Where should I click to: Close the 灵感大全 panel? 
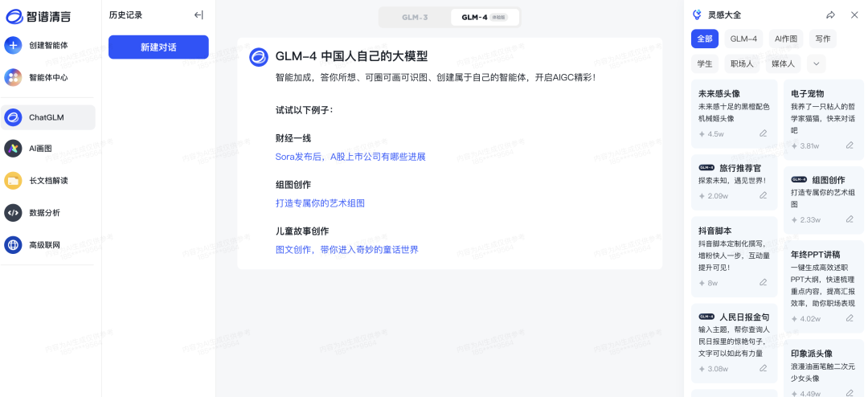(854, 15)
